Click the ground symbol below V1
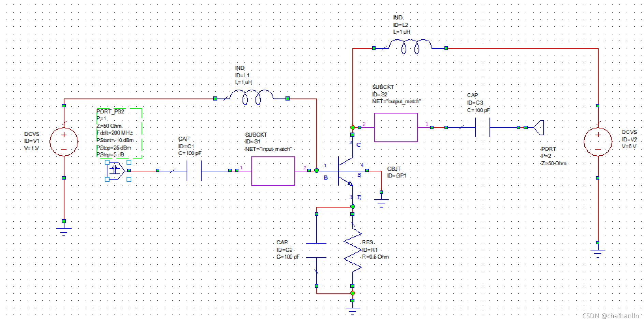The height and width of the screenshot is (322, 644). 64,232
